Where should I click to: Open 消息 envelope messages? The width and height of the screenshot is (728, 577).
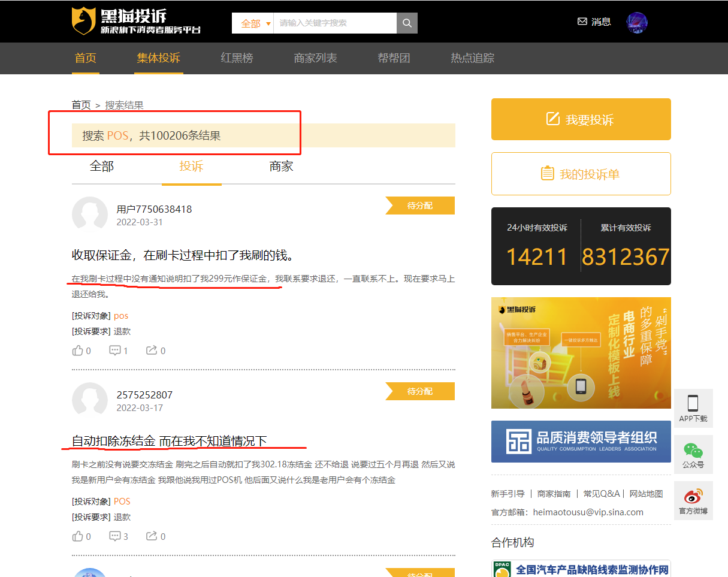(594, 22)
